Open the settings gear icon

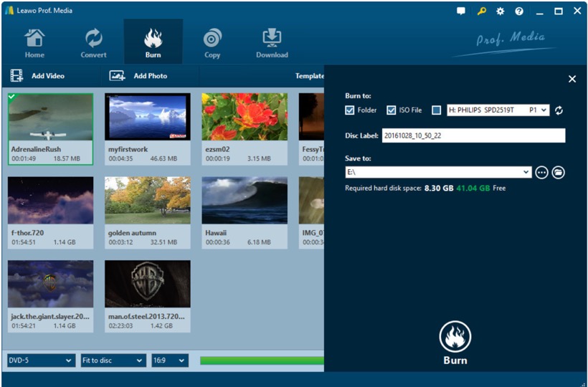click(501, 11)
